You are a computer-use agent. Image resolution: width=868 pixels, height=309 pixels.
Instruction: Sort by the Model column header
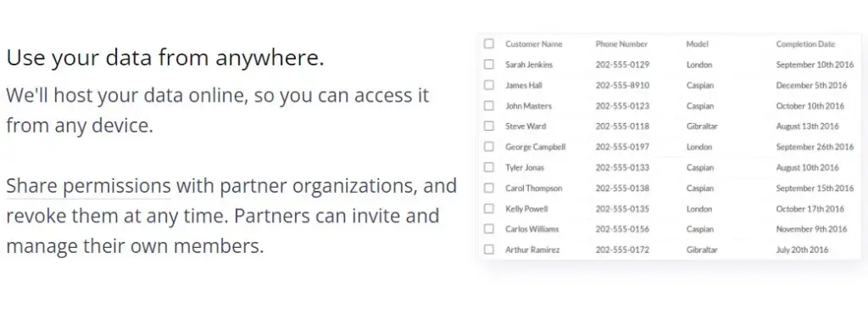pos(697,44)
